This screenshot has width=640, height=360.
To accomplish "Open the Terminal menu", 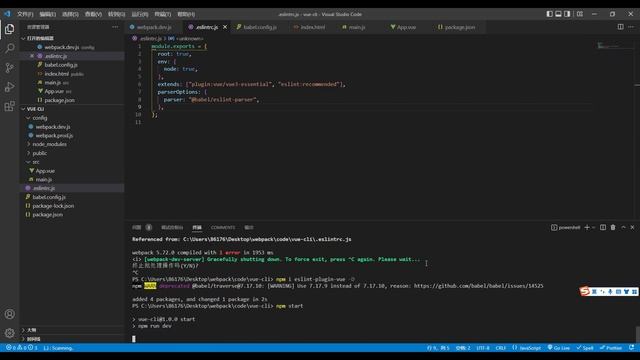I will coord(163,14).
